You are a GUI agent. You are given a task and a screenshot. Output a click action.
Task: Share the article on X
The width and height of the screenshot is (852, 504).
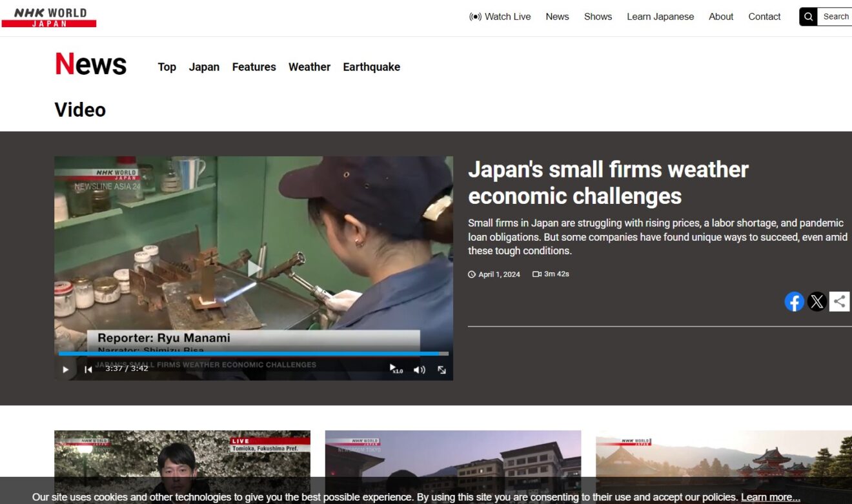point(817,301)
